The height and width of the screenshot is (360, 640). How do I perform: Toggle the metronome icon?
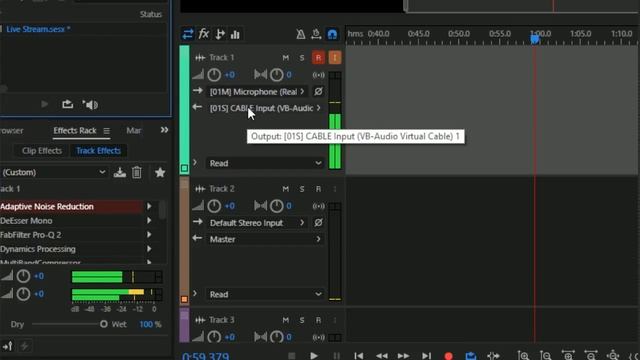tap(300, 34)
